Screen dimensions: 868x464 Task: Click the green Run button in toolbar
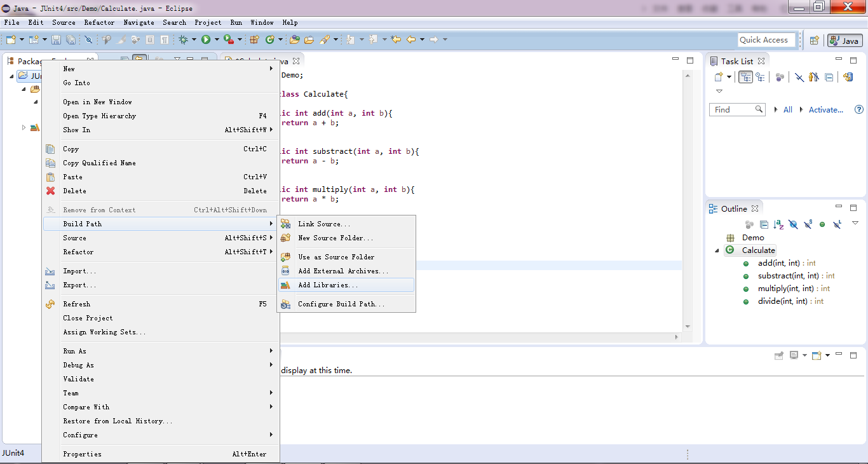point(206,39)
